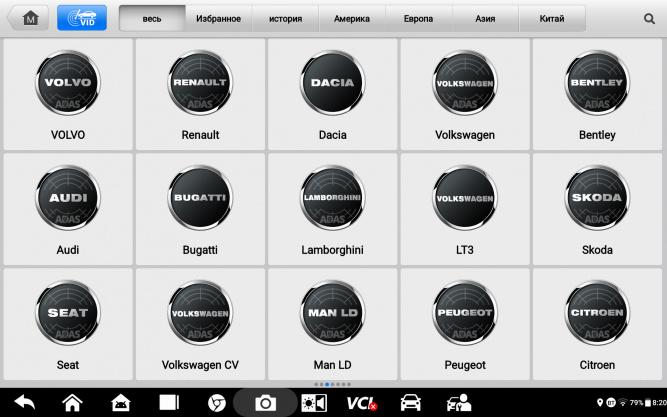Image resolution: width=667 pixels, height=417 pixels.
Task: Switch to the Америка tab
Action: [352, 19]
